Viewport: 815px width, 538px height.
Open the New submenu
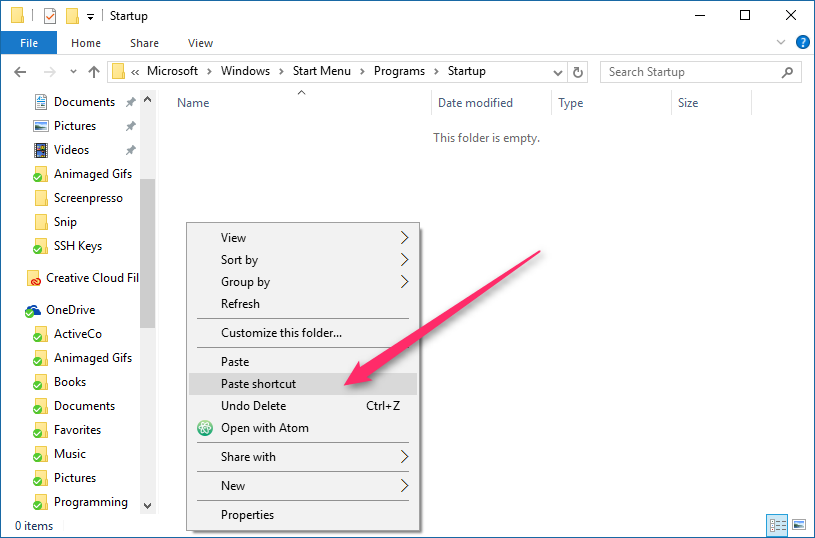point(303,485)
